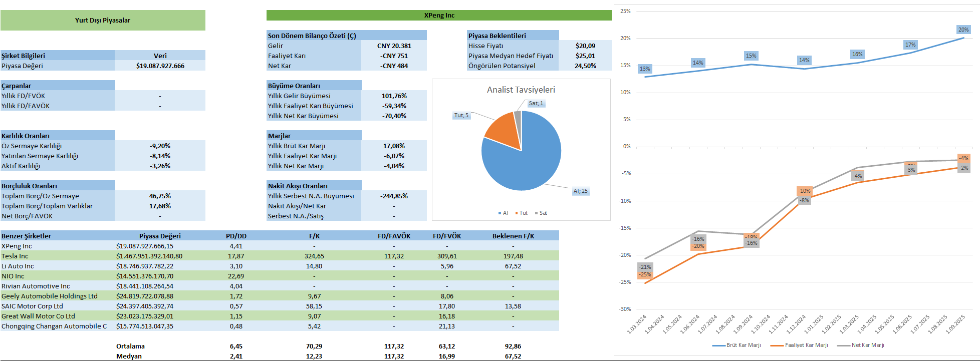Click the Sat legend entry in pie chart
Screen dimensions: 980x361
pos(541,213)
